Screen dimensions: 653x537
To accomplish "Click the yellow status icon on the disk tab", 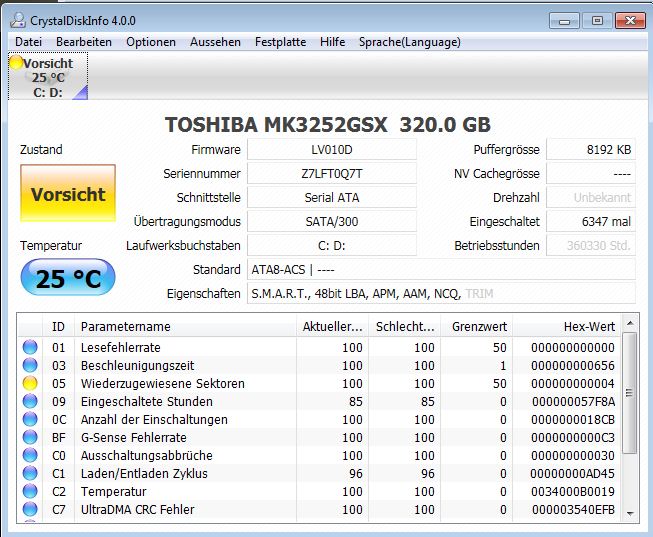I will 16,62.
